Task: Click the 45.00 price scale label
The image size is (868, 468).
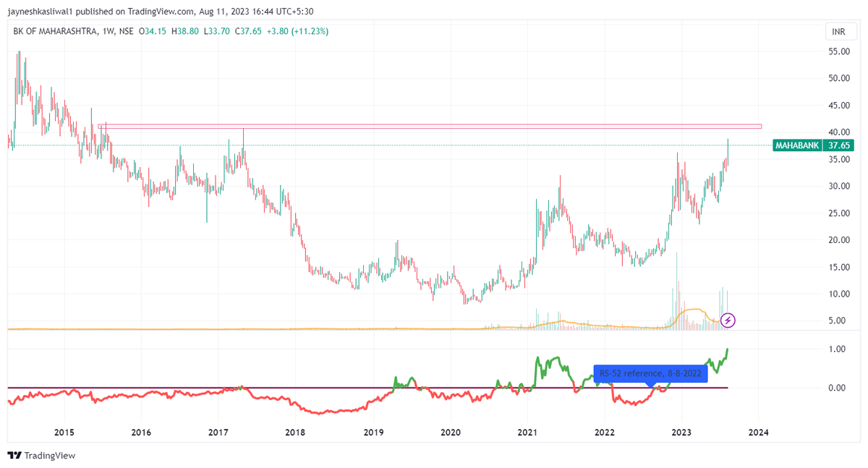Action: point(839,106)
